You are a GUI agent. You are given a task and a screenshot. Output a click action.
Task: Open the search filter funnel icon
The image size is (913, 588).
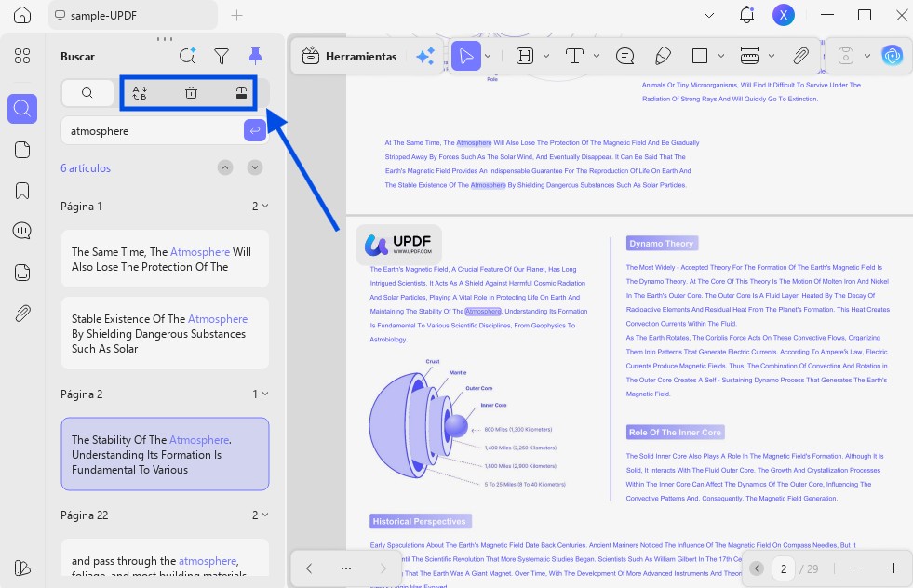pos(222,57)
